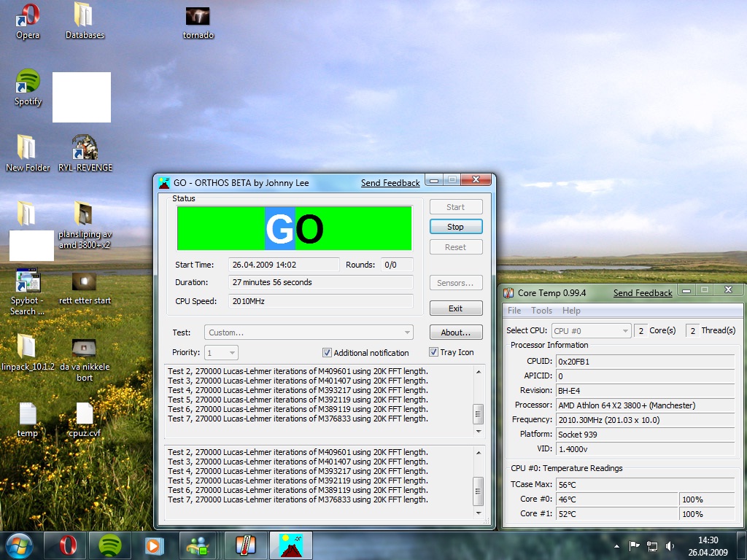Click the CPUID 0x20FB1 value
Viewport: 747px width, 560px height.
coord(645,362)
